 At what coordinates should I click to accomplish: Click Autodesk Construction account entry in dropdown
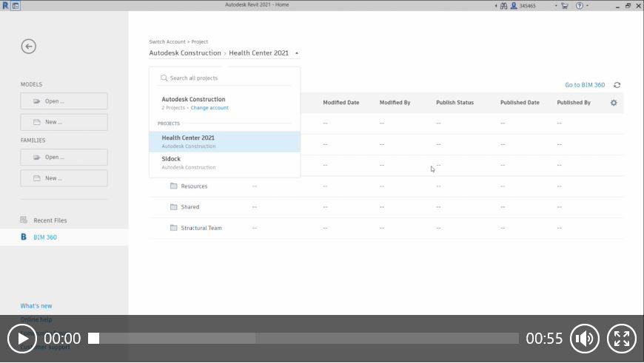click(x=193, y=99)
